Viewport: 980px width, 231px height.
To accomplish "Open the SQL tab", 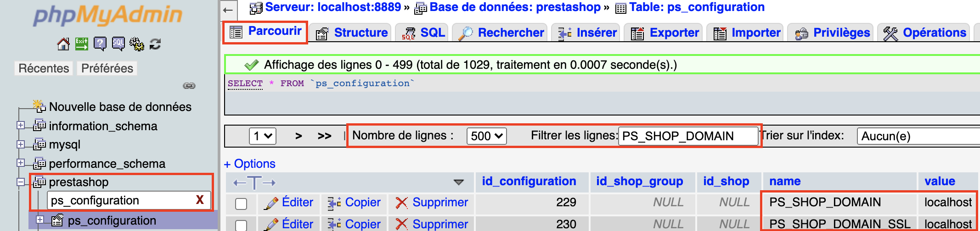I will pyautogui.click(x=422, y=33).
